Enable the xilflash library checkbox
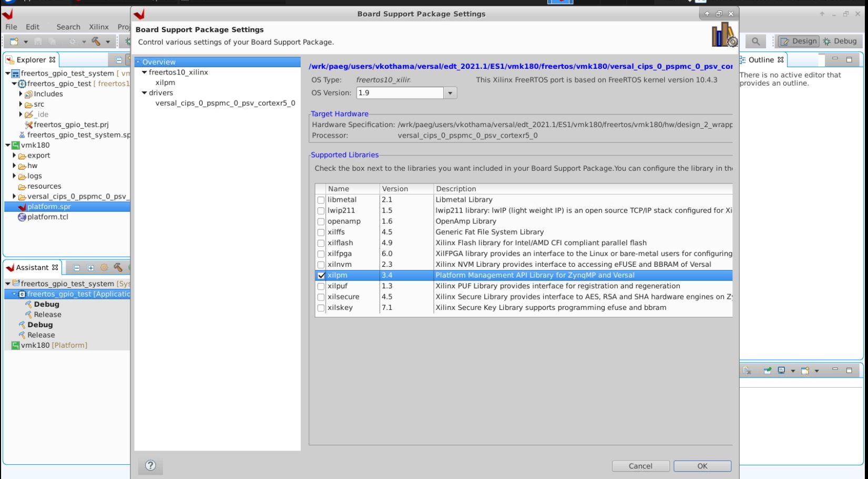This screenshot has width=868, height=479. (x=321, y=243)
